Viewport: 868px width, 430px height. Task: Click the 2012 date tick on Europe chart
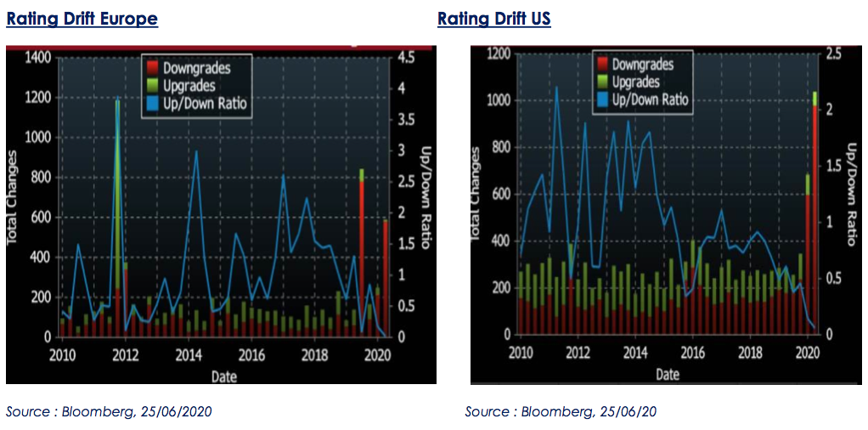coord(126,354)
